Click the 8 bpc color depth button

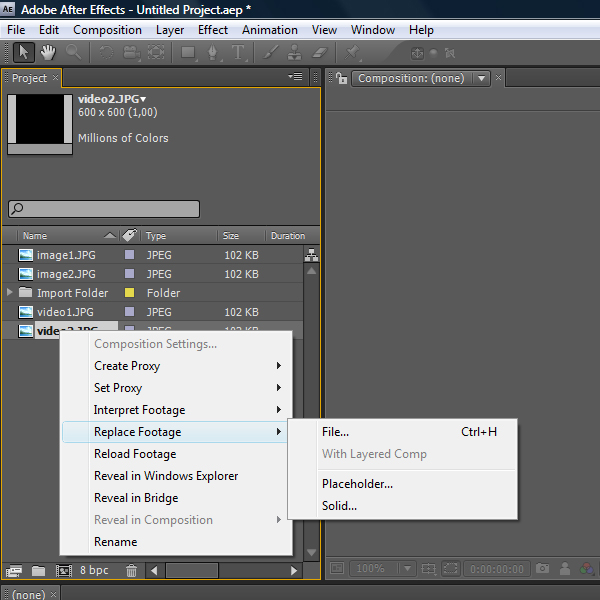pyautogui.click(x=94, y=570)
